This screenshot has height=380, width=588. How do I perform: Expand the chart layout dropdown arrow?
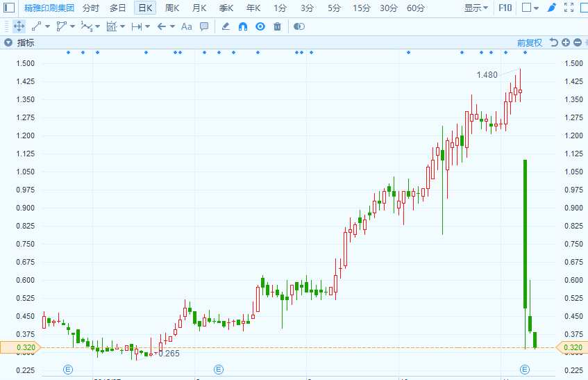536,8
